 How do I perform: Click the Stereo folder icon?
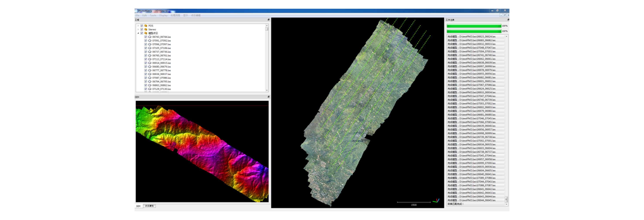(x=146, y=29)
